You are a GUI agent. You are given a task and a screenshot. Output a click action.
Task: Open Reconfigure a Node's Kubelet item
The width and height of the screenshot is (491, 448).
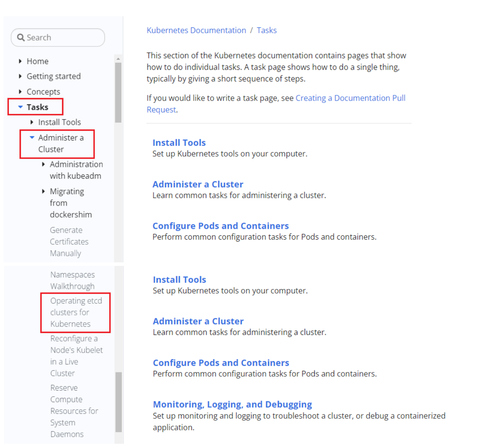coord(76,356)
